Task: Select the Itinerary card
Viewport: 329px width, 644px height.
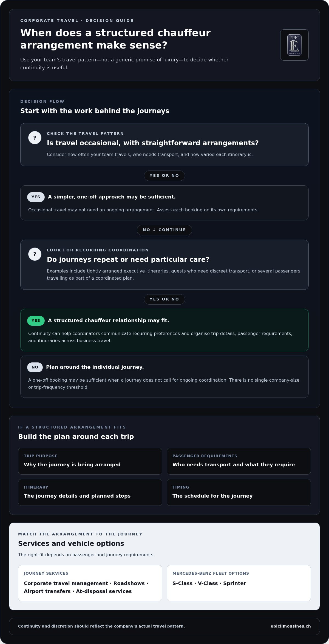Action: 90,492
